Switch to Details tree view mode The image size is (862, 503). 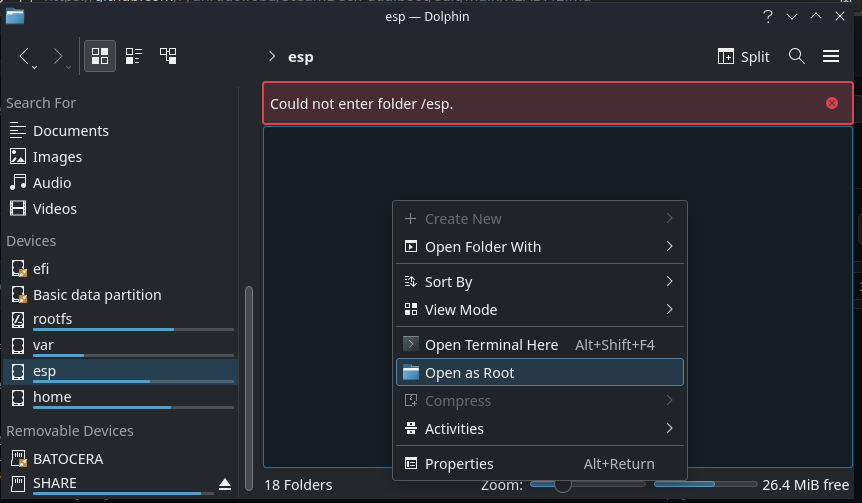pos(168,56)
